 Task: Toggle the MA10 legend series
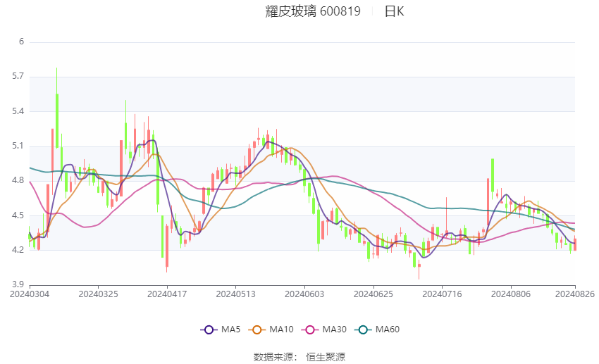pyautogui.click(x=271, y=330)
